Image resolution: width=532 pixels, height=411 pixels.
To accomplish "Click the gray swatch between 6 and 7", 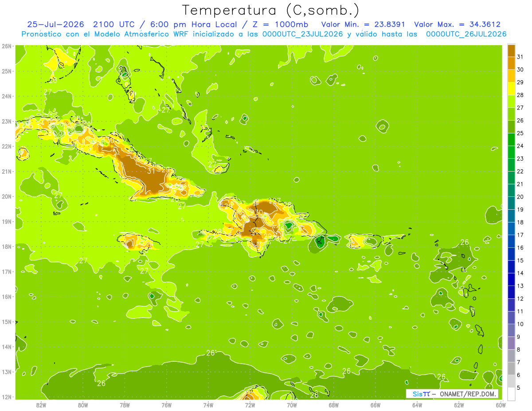I will 511,368.
